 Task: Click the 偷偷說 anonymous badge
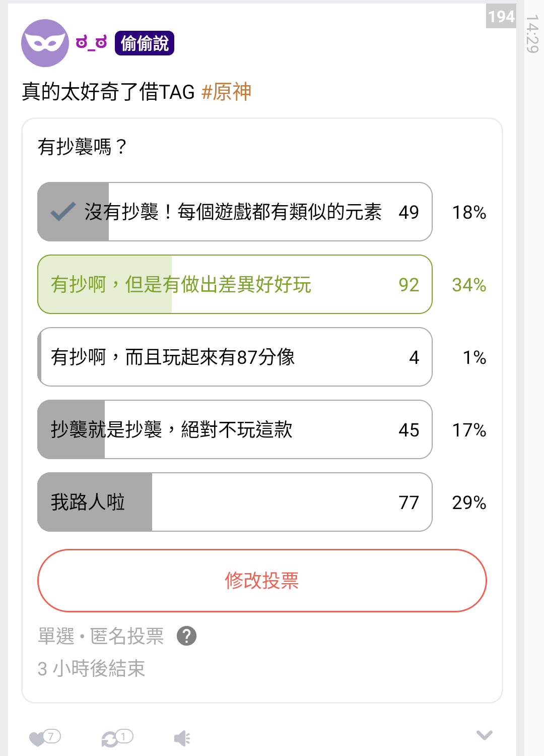tap(145, 43)
